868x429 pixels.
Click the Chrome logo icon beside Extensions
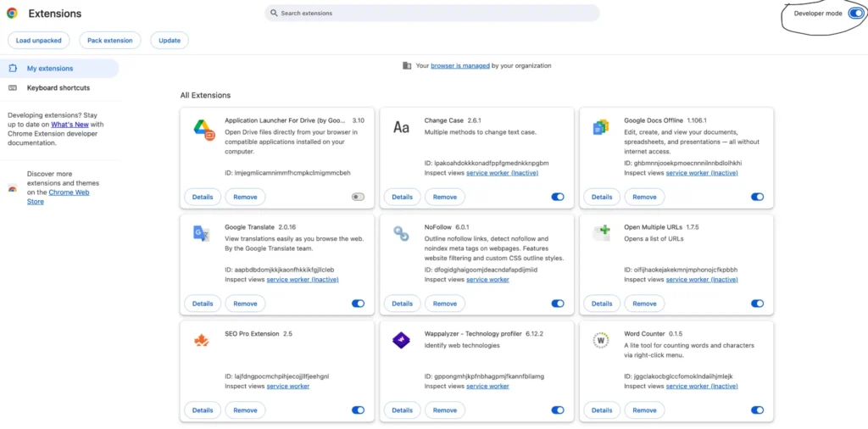pyautogui.click(x=12, y=14)
